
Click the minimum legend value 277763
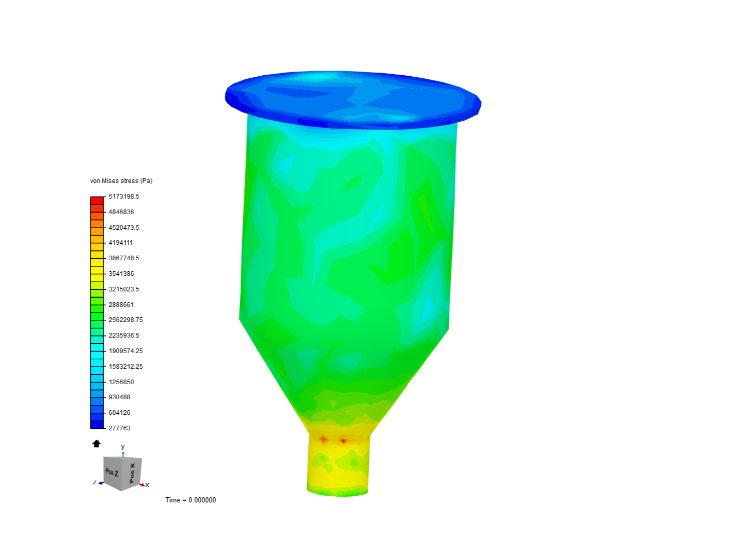point(119,428)
